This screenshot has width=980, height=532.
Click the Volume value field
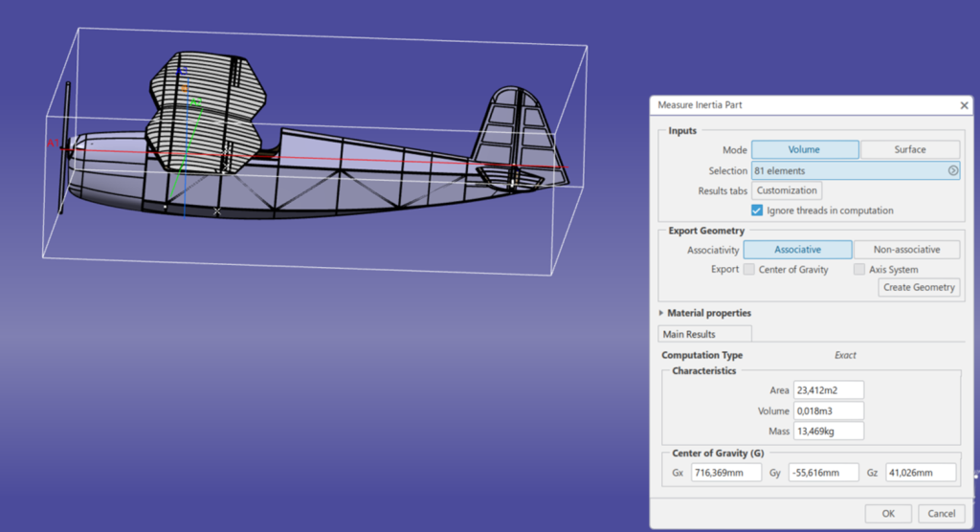point(829,410)
